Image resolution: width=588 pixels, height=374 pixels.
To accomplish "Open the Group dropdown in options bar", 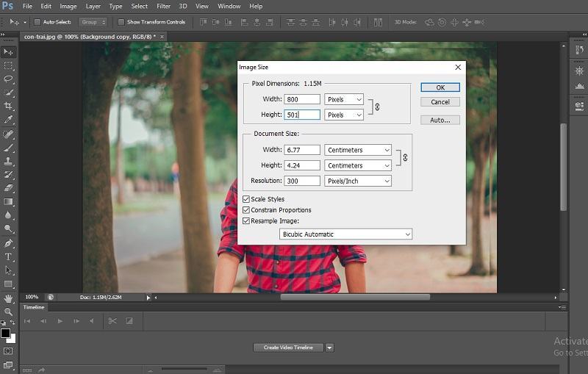I will (93, 22).
